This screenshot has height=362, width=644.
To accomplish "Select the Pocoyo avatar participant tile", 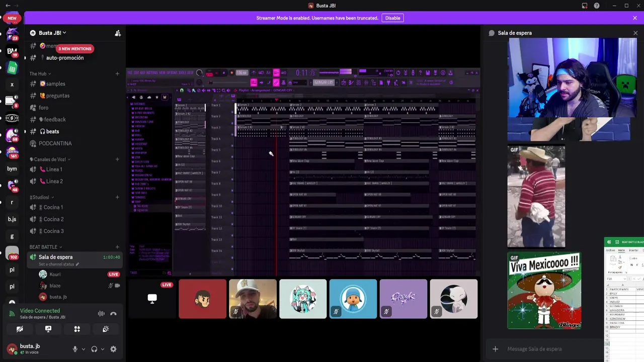I will (x=353, y=299).
